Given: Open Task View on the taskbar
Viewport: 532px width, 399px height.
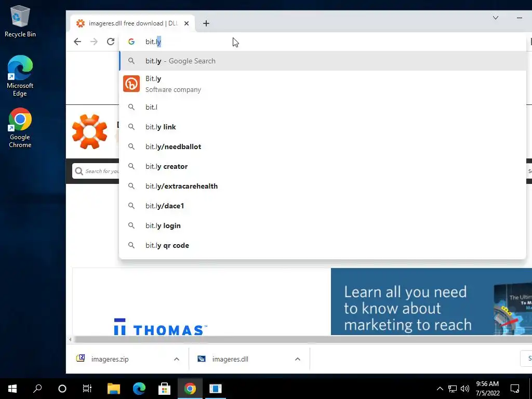Looking at the screenshot, I should coord(87,389).
